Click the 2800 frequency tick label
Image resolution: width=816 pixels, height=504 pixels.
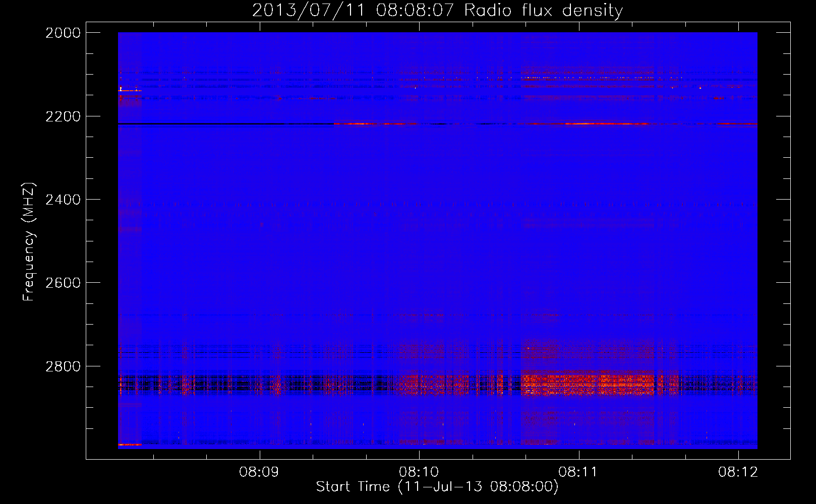(63, 366)
